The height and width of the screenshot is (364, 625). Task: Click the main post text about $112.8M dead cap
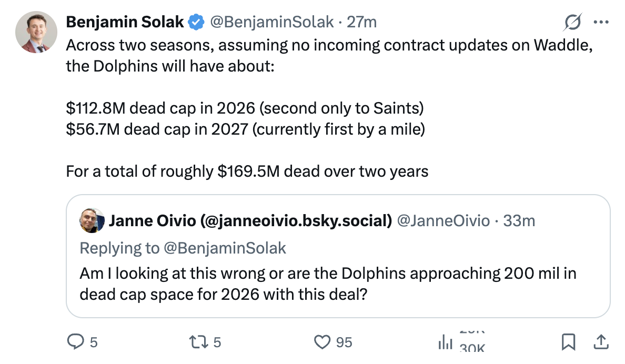coord(245,108)
